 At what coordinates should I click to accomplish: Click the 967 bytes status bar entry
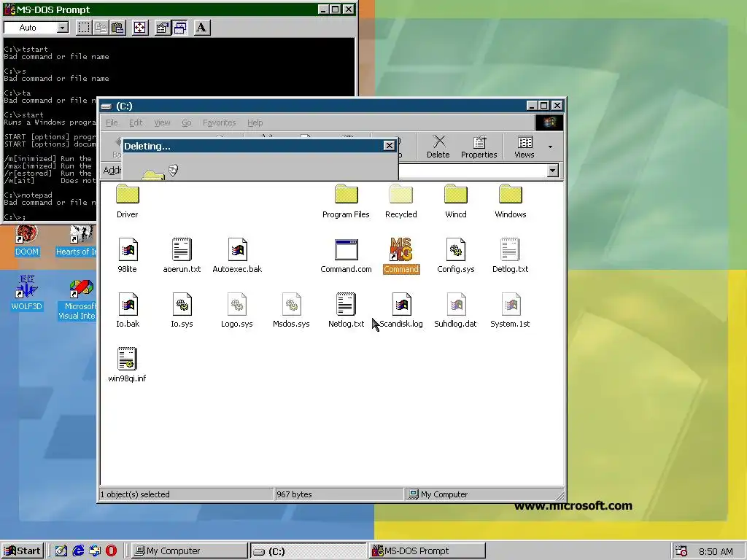point(338,494)
